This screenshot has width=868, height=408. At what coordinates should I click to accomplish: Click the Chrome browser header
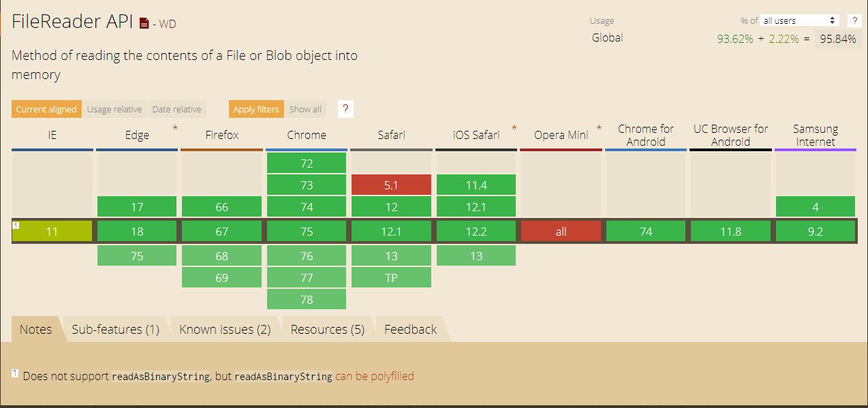pos(307,135)
